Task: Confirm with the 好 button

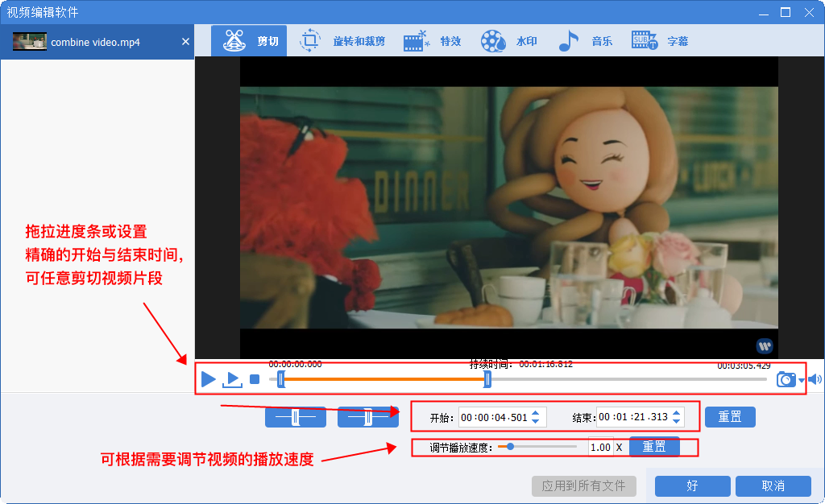Action: [x=692, y=486]
